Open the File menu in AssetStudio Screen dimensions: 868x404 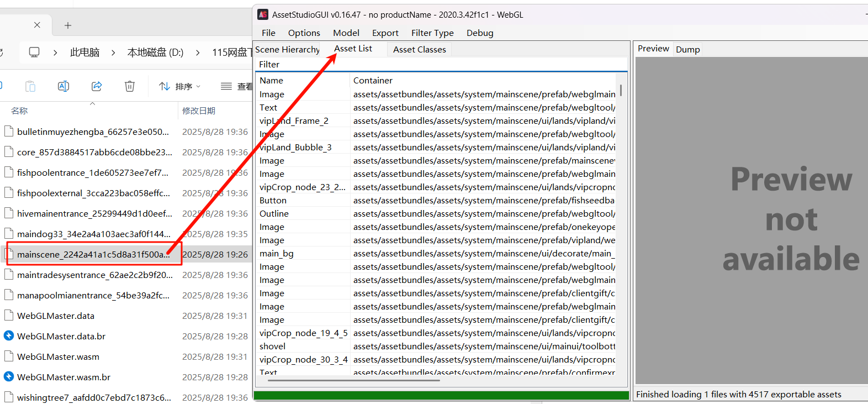pyautogui.click(x=268, y=33)
